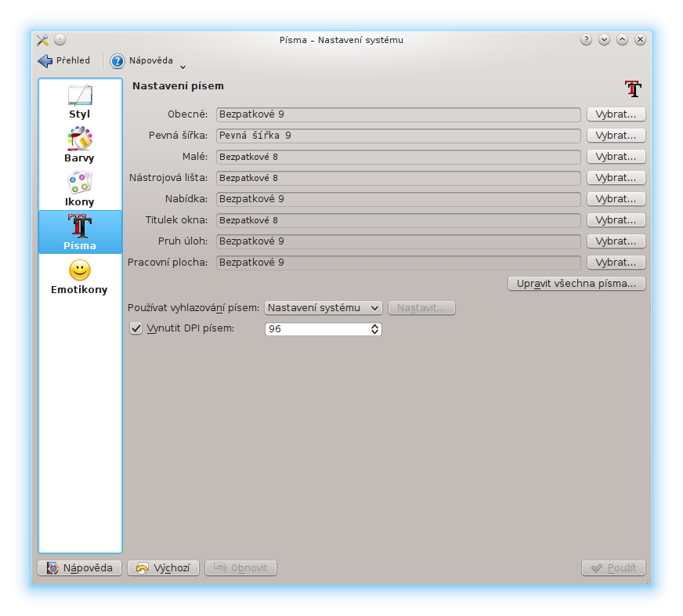The height and width of the screenshot is (616, 683).
Task: Click the Obnovit reset button
Action: (x=241, y=568)
